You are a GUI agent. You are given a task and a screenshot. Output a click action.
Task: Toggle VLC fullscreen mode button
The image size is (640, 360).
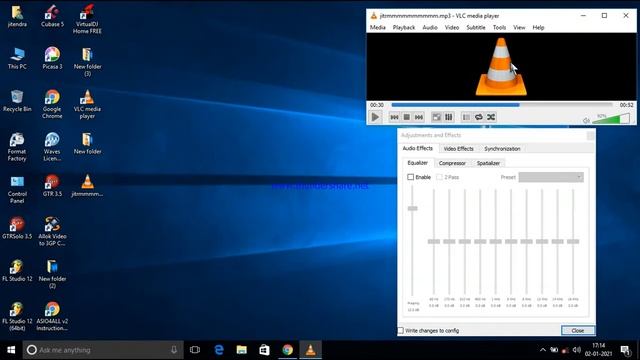click(x=436, y=117)
